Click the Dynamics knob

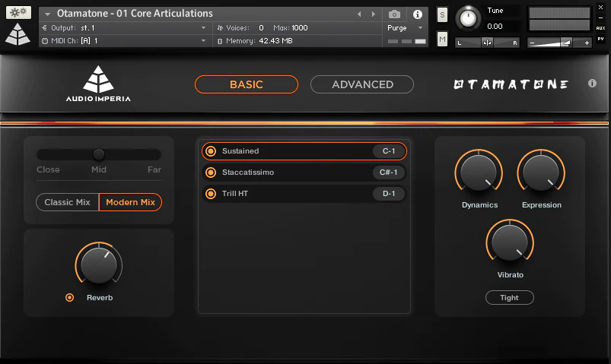click(x=479, y=173)
